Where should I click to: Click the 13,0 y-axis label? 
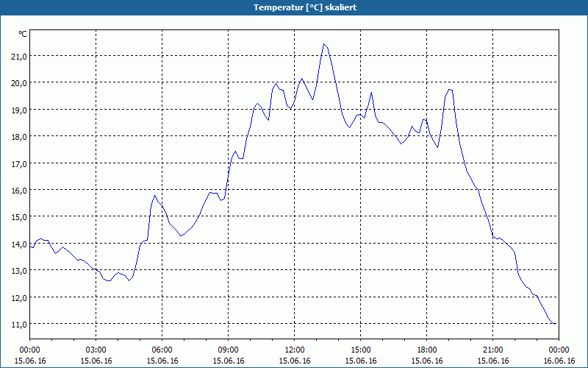click(x=19, y=271)
